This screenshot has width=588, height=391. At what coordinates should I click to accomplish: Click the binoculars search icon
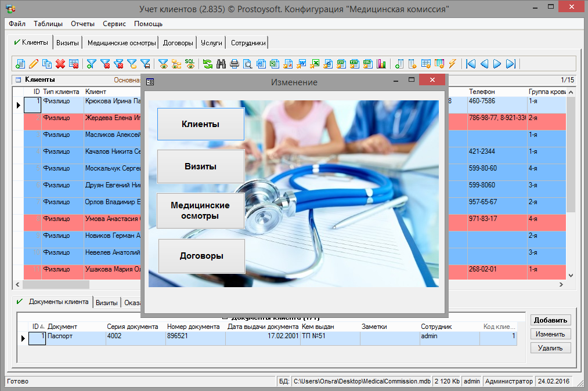pos(221,64)
